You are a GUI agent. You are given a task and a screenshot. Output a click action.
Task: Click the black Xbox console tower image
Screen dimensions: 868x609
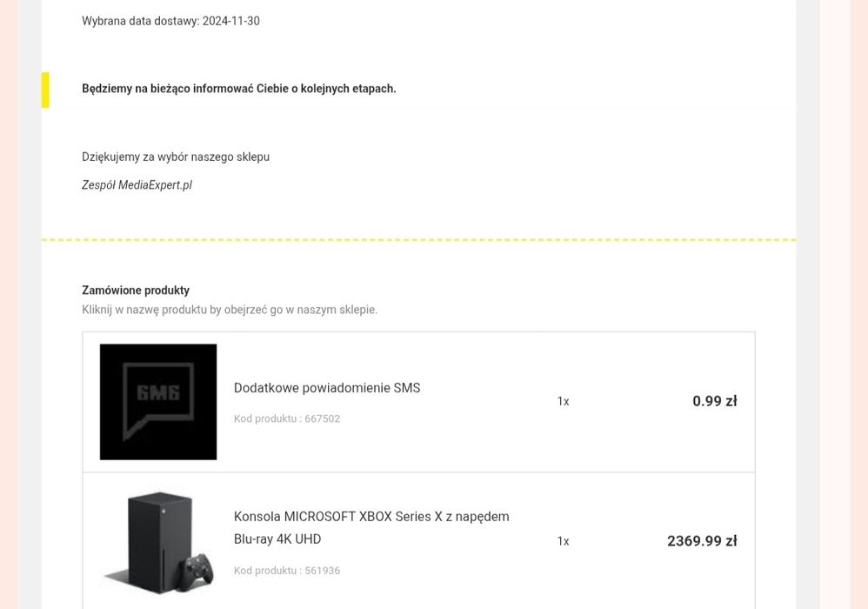click(x=157, y=536)
